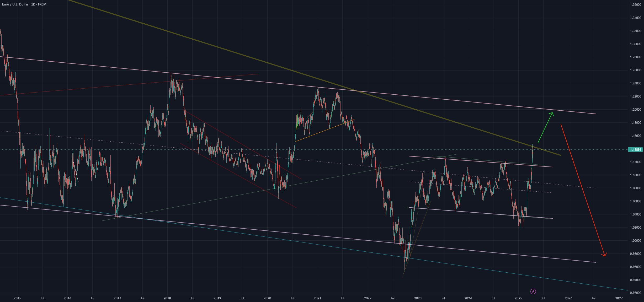Click the 1.22000 price axis label

[x=635, y=96]
